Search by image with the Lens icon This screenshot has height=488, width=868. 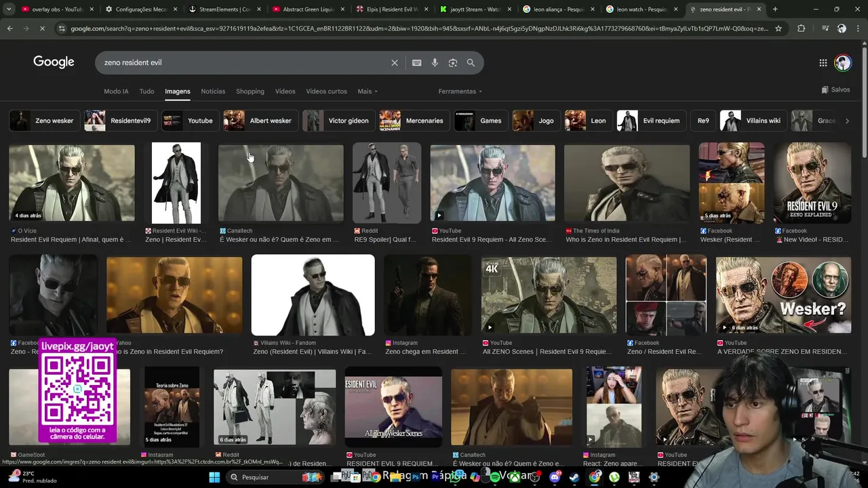click(x=452, y=62)
